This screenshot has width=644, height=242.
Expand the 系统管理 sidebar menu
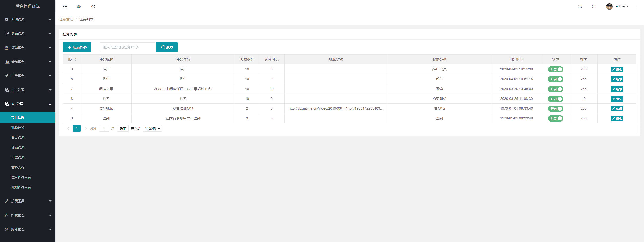pos(28,19)
